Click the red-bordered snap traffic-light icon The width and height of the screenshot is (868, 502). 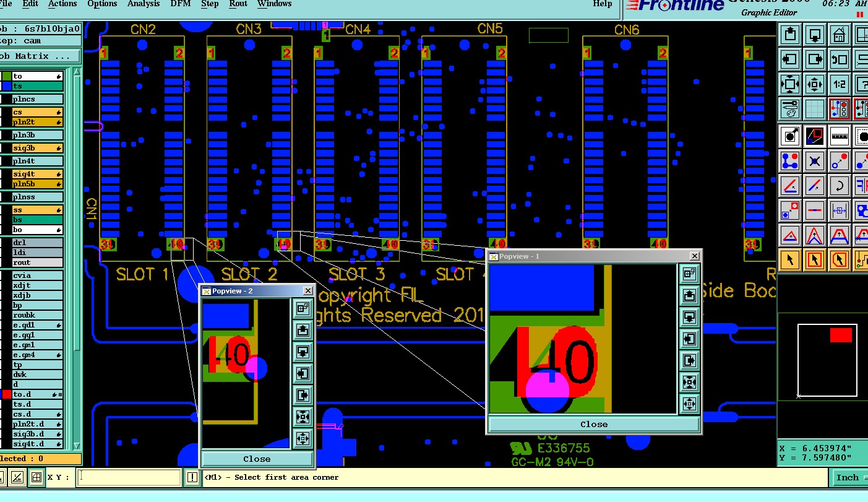(x=840, y=110)
